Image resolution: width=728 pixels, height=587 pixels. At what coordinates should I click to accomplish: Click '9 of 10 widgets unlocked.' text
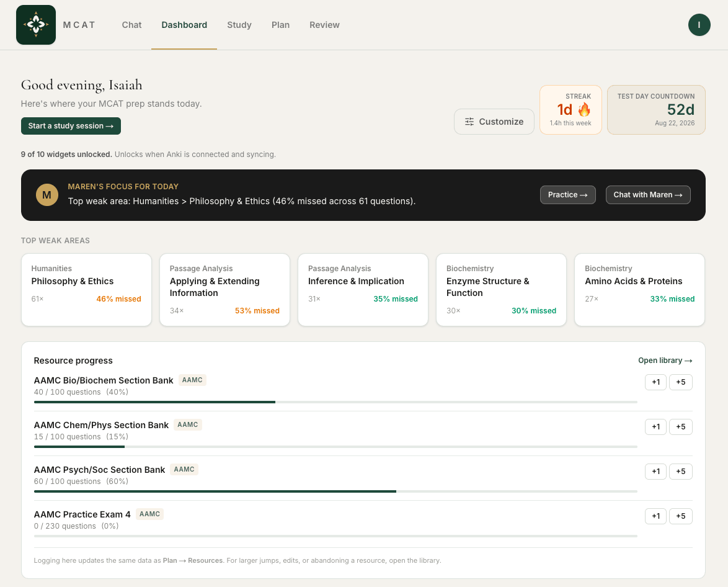coord(66,155)
